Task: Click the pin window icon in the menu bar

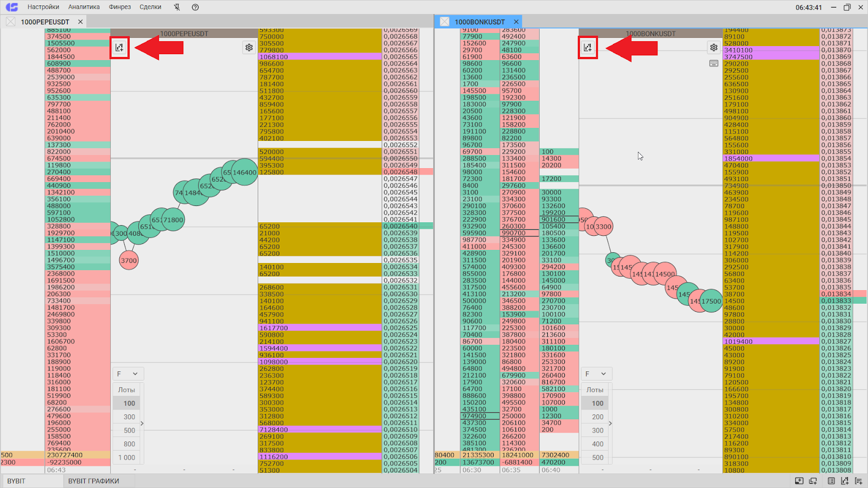Action: pos(177,7)
